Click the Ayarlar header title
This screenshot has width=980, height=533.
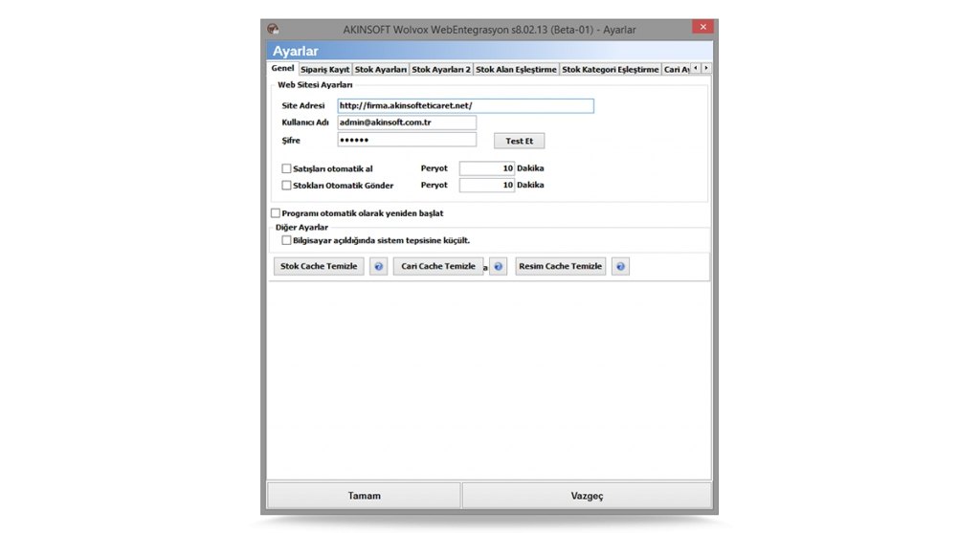coord(295,52)
